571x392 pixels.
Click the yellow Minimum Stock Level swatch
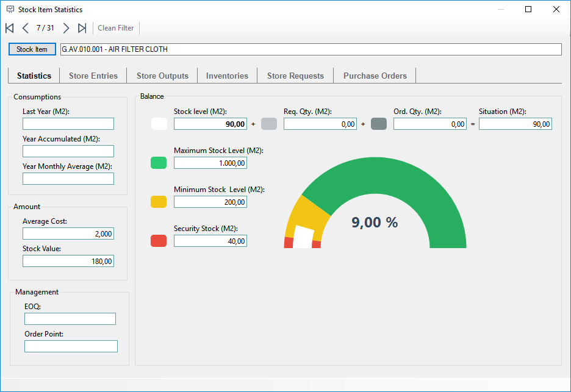pyautogui.click(x=159, y=202)
